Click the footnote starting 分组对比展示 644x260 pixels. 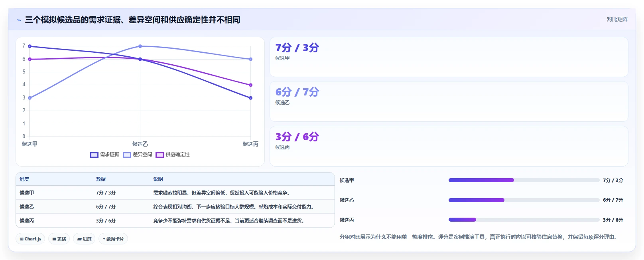click(479, 237)
